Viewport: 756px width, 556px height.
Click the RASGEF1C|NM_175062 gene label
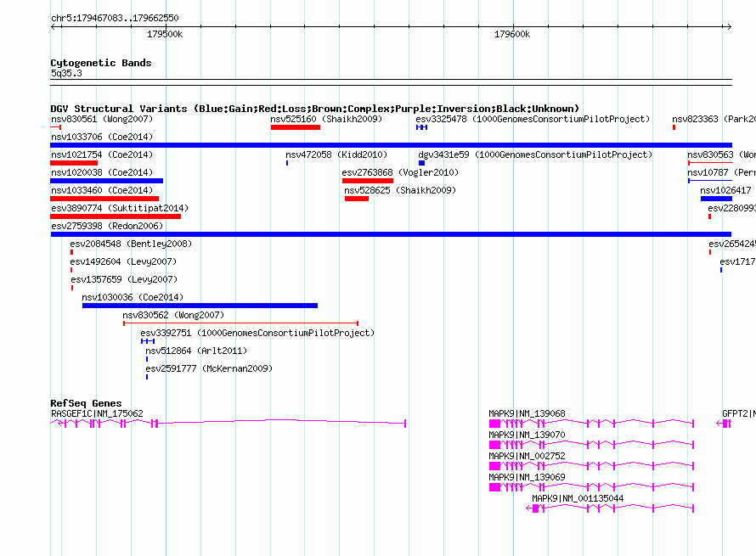tap(97, 413)
